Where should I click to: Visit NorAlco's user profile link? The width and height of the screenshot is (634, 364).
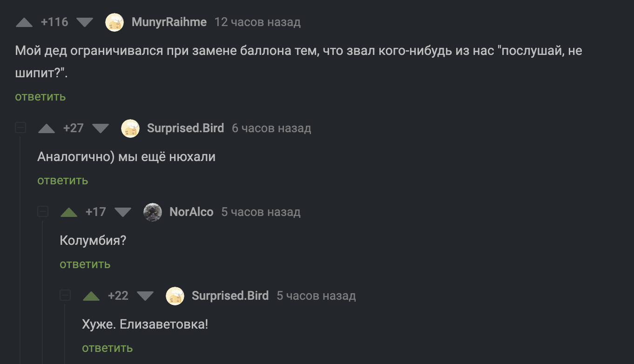(191, 212)
